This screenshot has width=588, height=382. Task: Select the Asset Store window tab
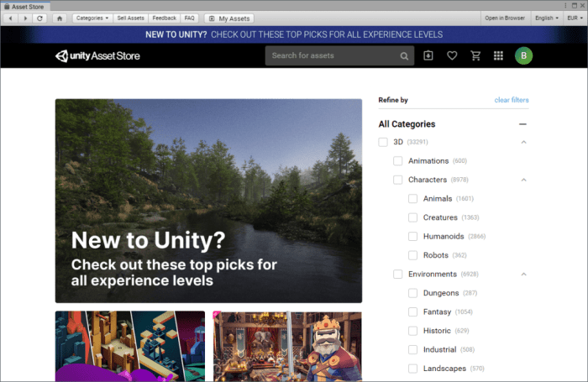tap(24, 7)
